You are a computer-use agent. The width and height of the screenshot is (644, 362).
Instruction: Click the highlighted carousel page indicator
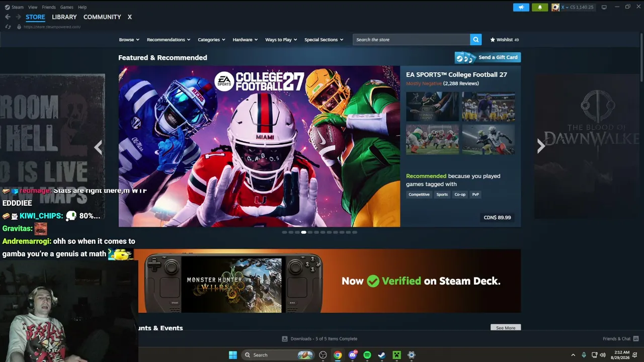pyautogui.click(x=303, y=232)
